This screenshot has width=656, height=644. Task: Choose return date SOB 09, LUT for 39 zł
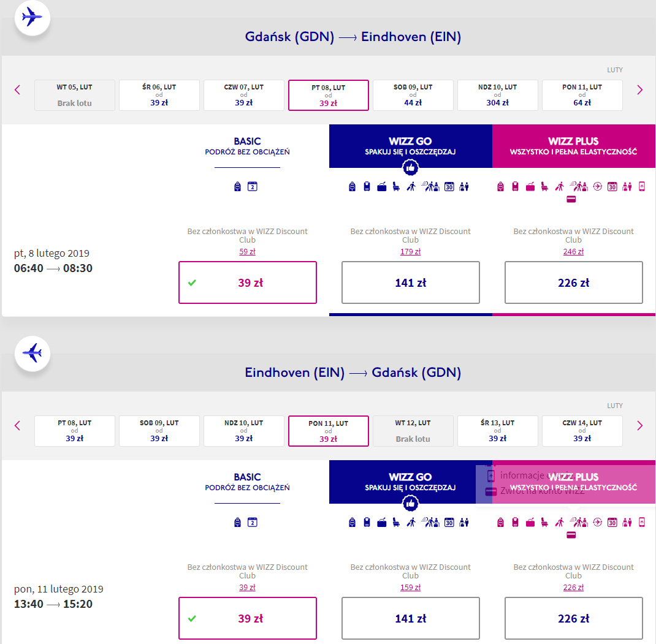coord(159,431)
